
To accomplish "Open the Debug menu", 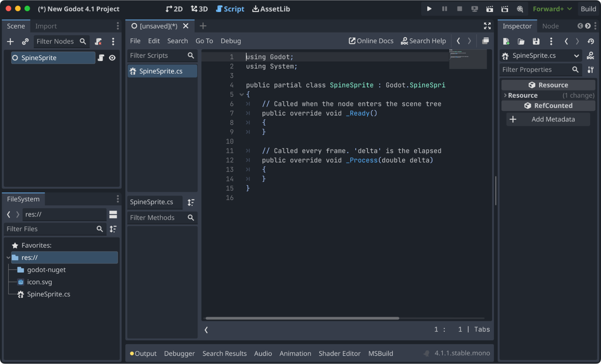I will pyautogui.click(x=231, y=41).
